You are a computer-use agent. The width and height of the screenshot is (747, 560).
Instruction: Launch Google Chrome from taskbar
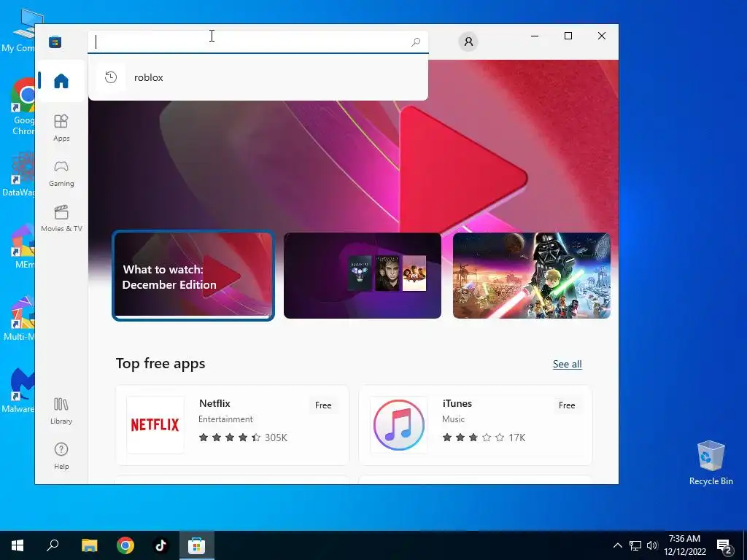(x=125, y=545)
